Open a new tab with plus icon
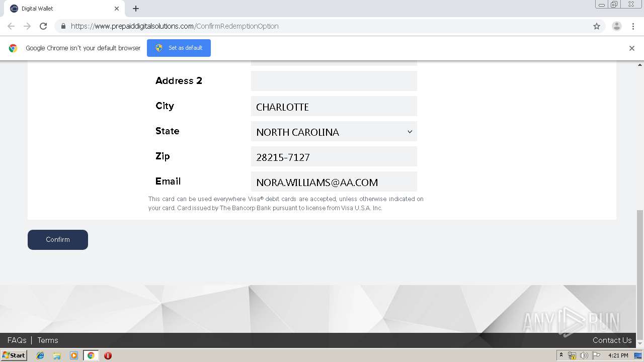The height and width of the screenshot is (362, 644). pos(136,9)
